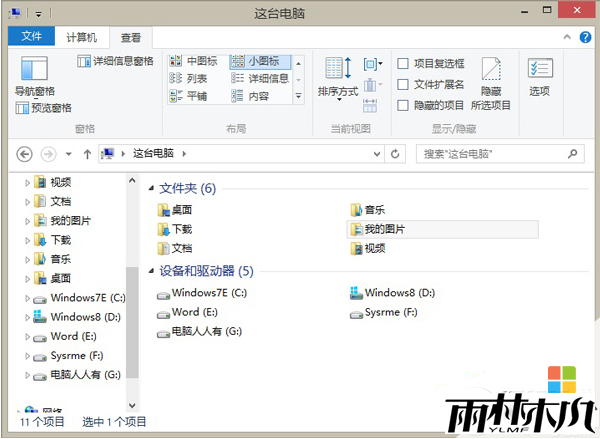600x439 pixels.
Task: Go up one level arrow
Action: tap(87, 154)
